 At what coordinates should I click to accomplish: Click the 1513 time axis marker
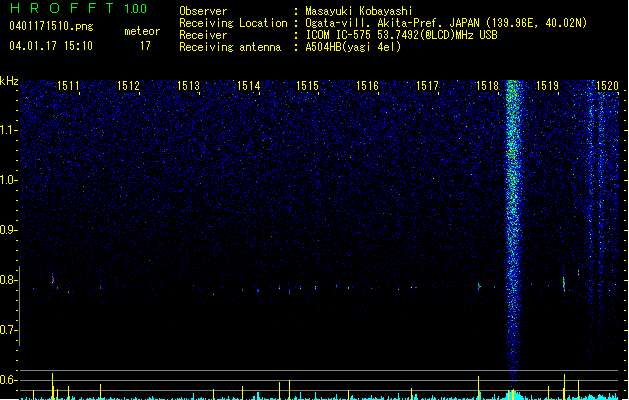[188, 86]
